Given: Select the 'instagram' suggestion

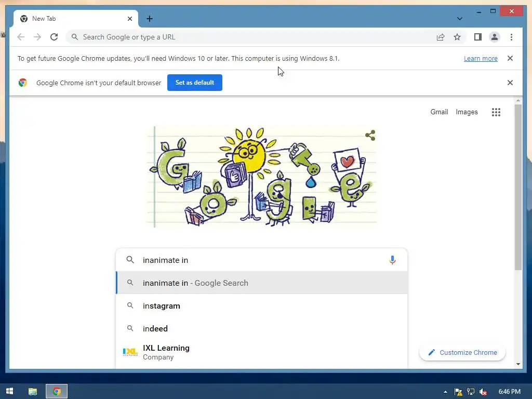Looking at the screenshot, I should tap(262, 305).
